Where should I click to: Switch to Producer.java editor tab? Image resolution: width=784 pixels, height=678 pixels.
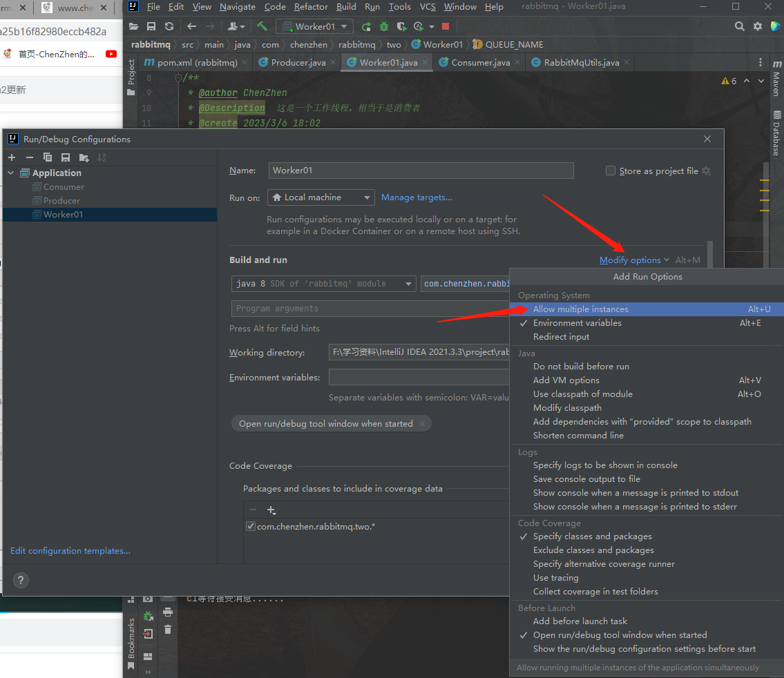click(x=298, y=62)
